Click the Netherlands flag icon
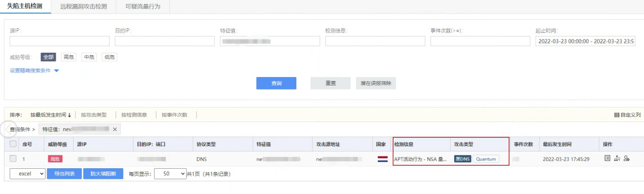 pos(383,159)
